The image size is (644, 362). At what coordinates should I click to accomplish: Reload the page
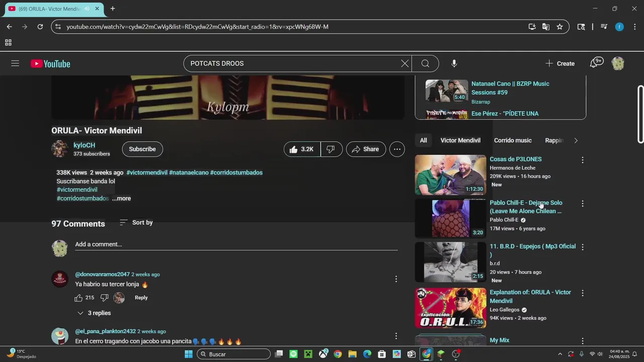[40, 27]
